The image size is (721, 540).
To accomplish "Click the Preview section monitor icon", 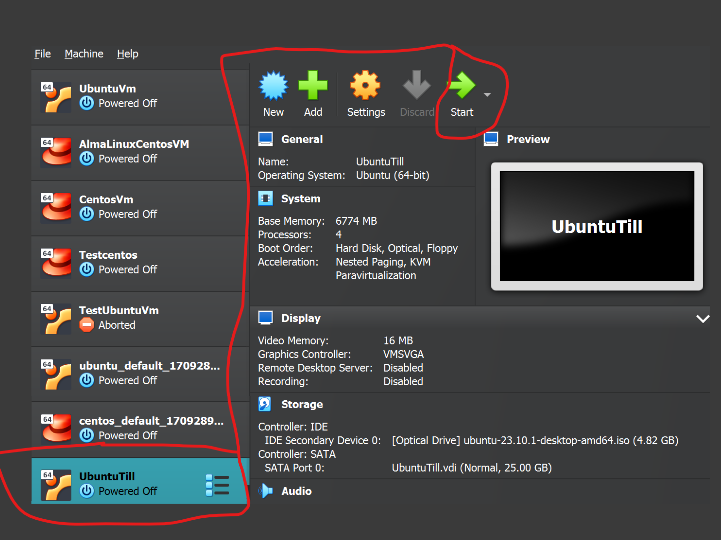I will coord(491,139).
